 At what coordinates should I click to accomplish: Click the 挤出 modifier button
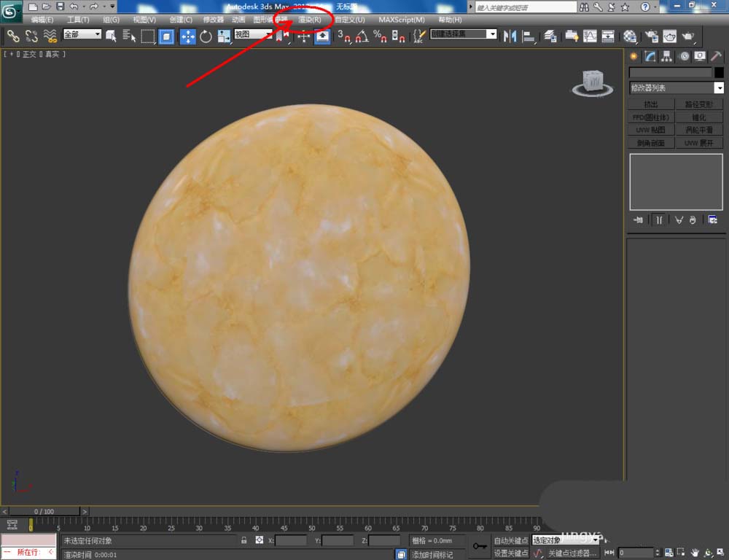(650, 104)
